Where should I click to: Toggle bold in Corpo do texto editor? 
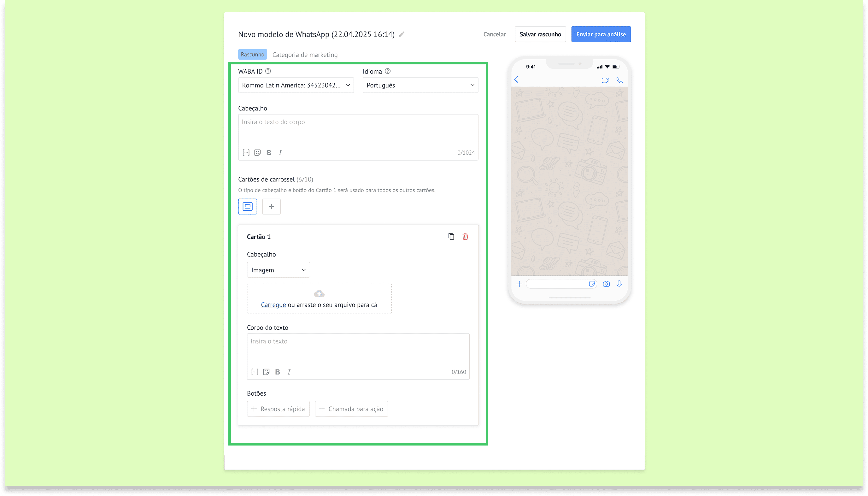(278, 372)
